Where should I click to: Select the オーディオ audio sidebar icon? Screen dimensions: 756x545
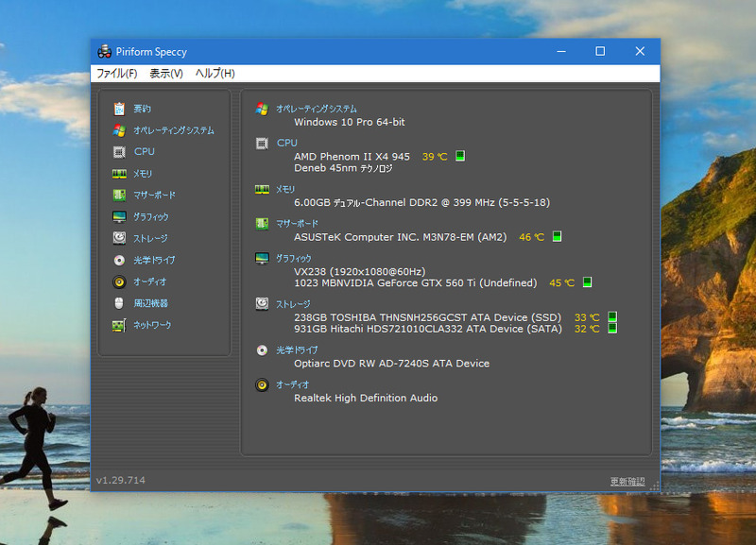click(119, 281)
